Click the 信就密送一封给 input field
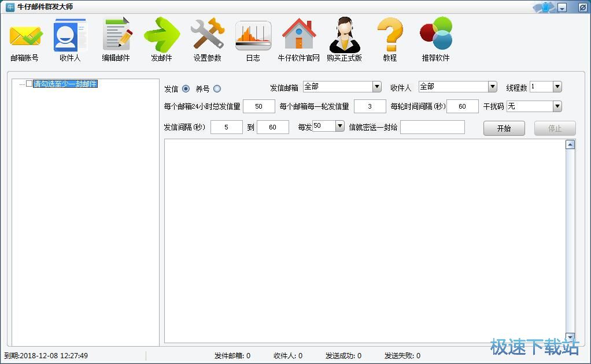 pyautogui.click(x=433, y=127)
